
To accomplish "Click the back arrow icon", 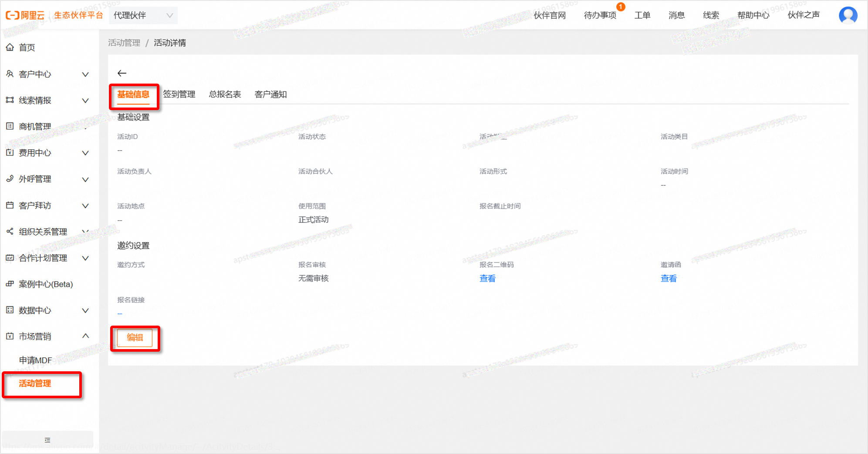I will [x=122, y=73].
